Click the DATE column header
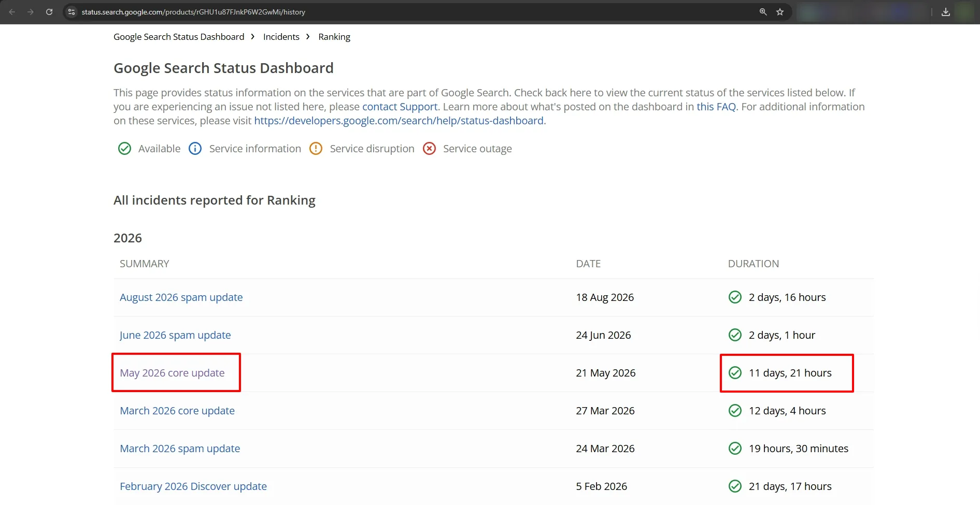Image resolution: width=980 pixels, height=505 pixels. tap(588, 264)
